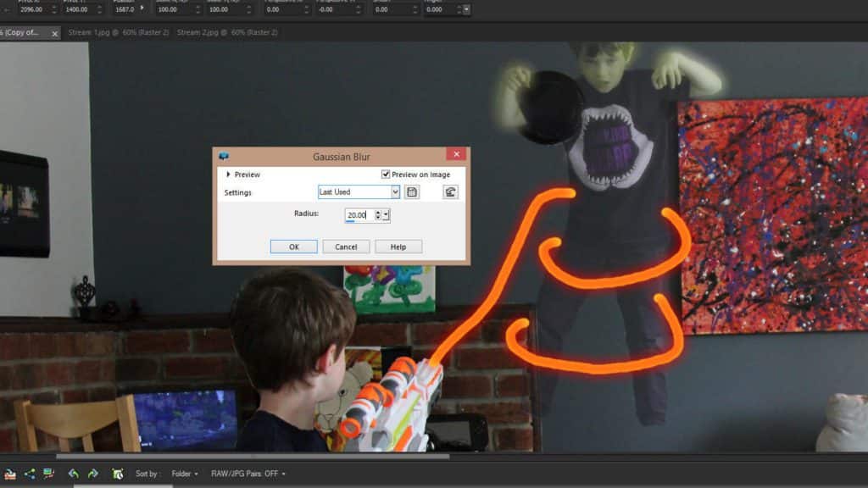Click the organizer icon at bottom left
This screenshot has width=868, height=488.
click(10, 474)
